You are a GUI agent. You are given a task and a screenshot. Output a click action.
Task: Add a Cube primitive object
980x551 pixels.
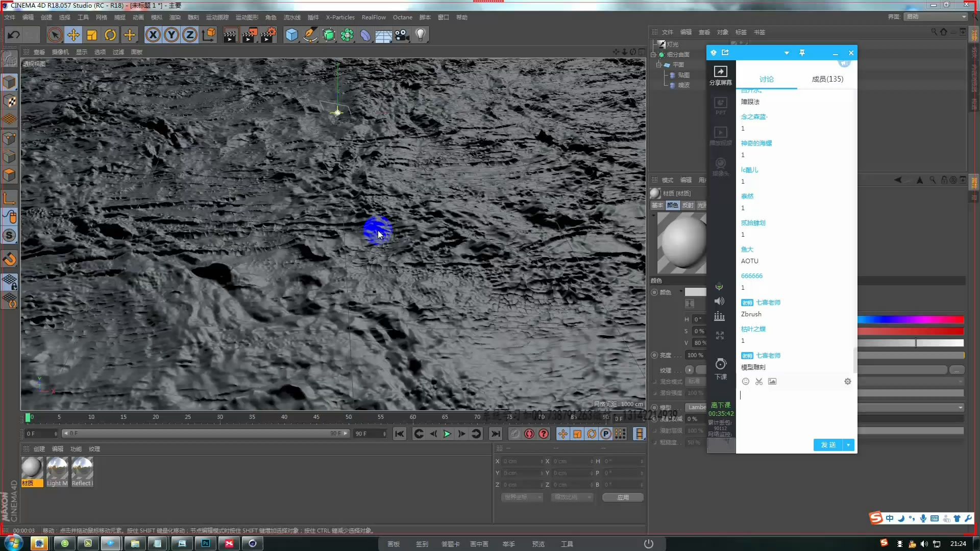tap(291, 35)
